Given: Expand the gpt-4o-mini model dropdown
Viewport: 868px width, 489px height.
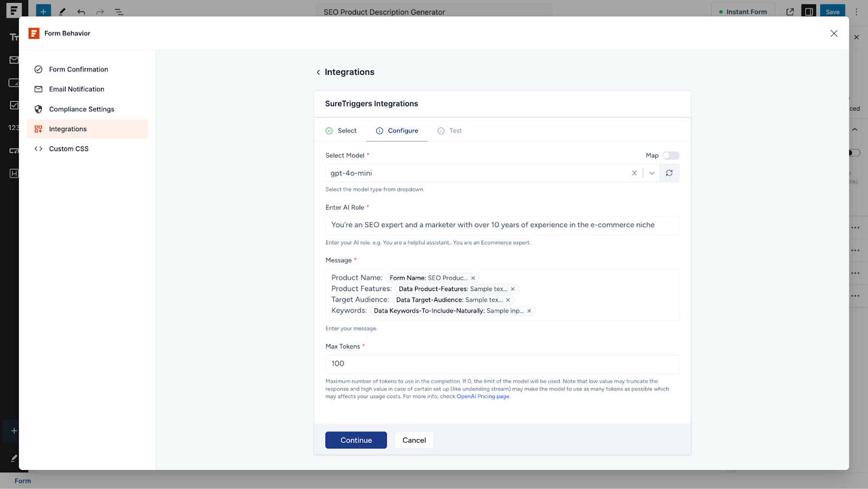Looking at the screenshot, I should point(651,172).
